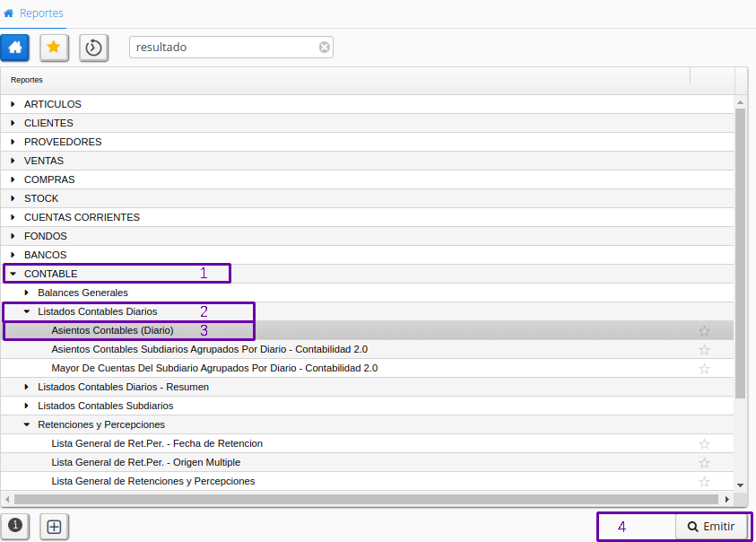Screen dimensions: 756x542
Task: Clear the search field with the X icon
Action: tap(325, 47)
